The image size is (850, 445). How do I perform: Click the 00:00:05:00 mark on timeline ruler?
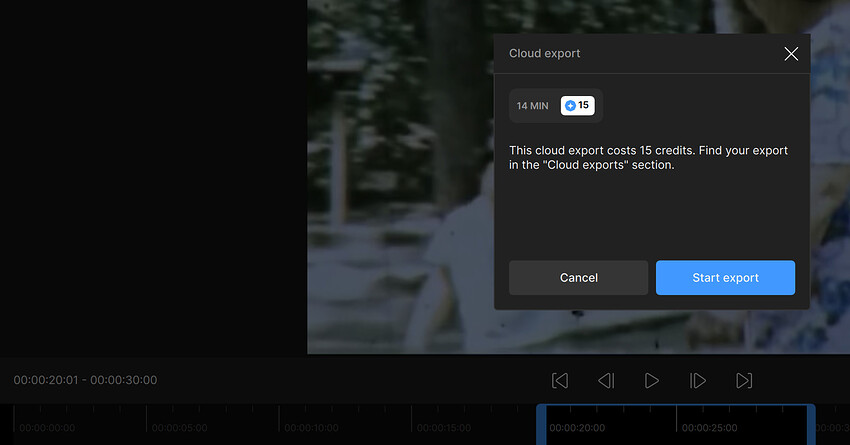[x=179, y=428]
